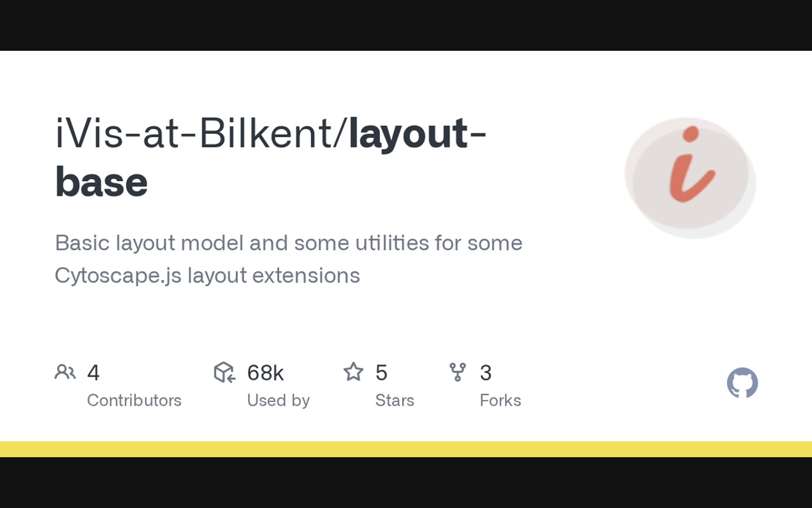Click the word "base" in the title

[101, 182]
